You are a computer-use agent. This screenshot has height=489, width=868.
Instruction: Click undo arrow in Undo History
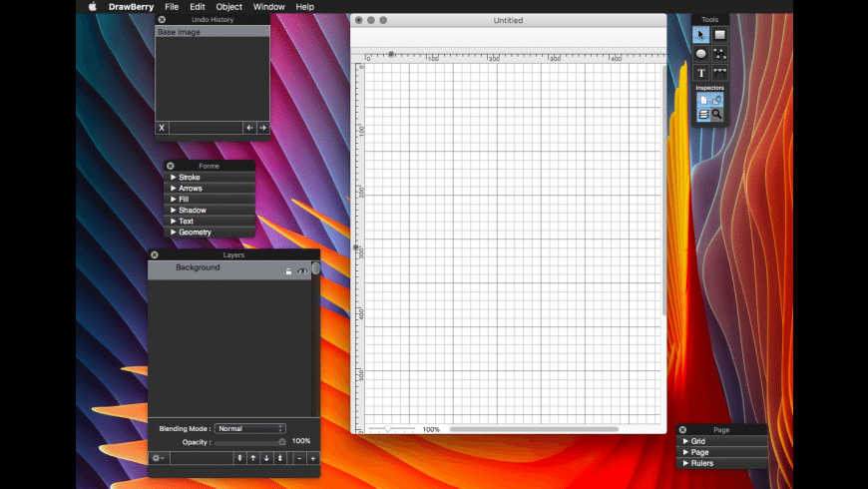pos(249,128)
